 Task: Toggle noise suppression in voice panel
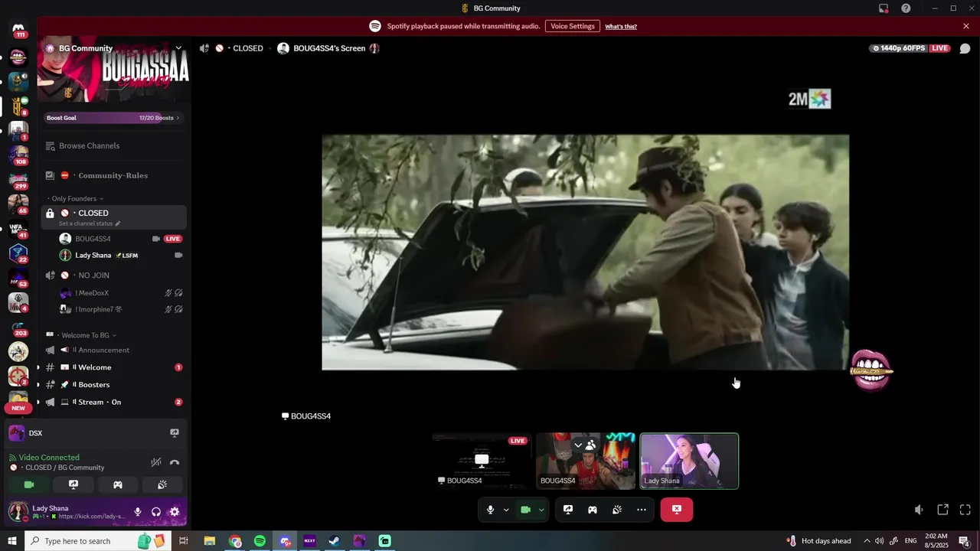pos(156,462)
